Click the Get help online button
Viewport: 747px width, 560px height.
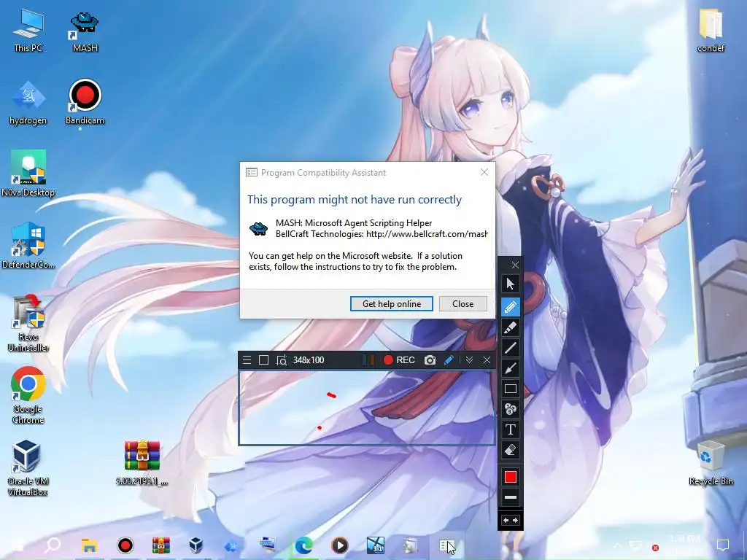tap(392, 304)
